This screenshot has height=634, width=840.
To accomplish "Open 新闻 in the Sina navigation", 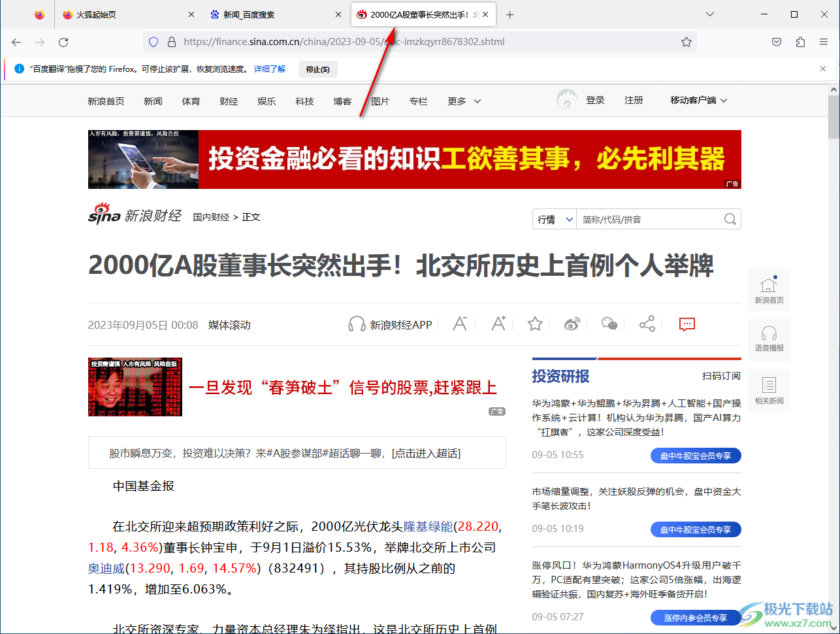I will pyautogui.click(x=153, y=101).
